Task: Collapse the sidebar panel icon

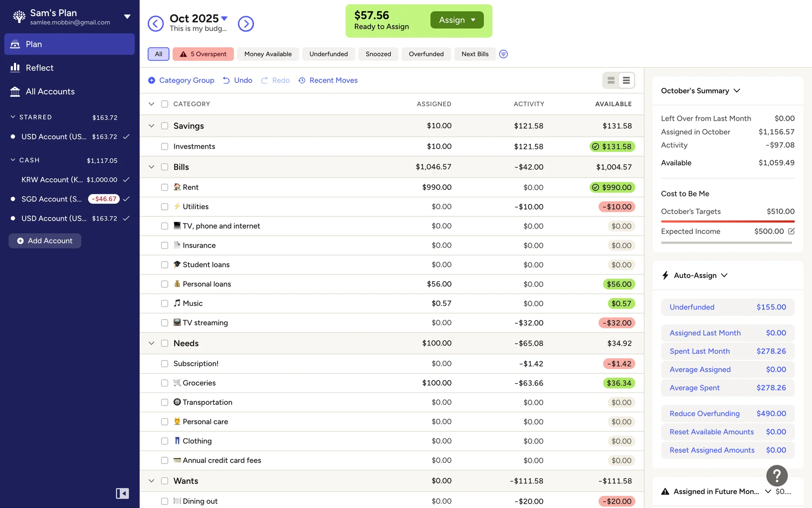Action: tap(122, 493)
